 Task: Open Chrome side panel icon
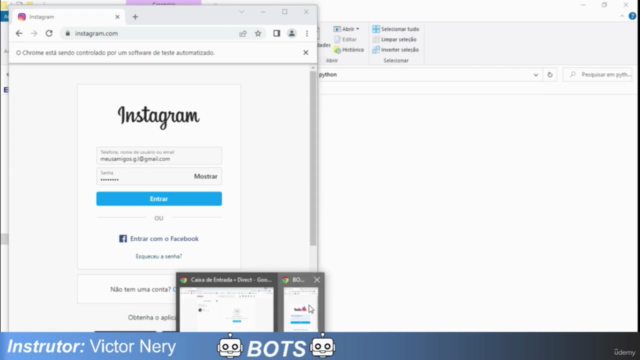click(x=276, y=33)
